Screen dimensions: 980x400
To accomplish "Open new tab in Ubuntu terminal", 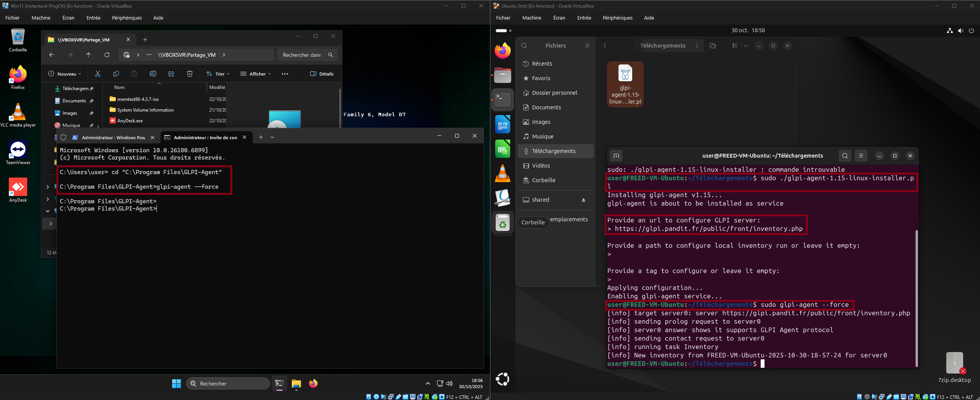I will (x=616, y=156).
